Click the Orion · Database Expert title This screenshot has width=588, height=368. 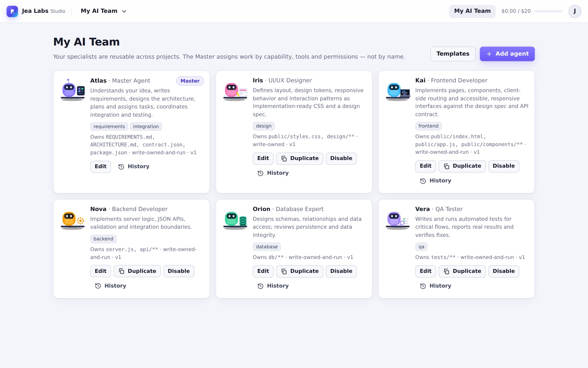point(288,209)
